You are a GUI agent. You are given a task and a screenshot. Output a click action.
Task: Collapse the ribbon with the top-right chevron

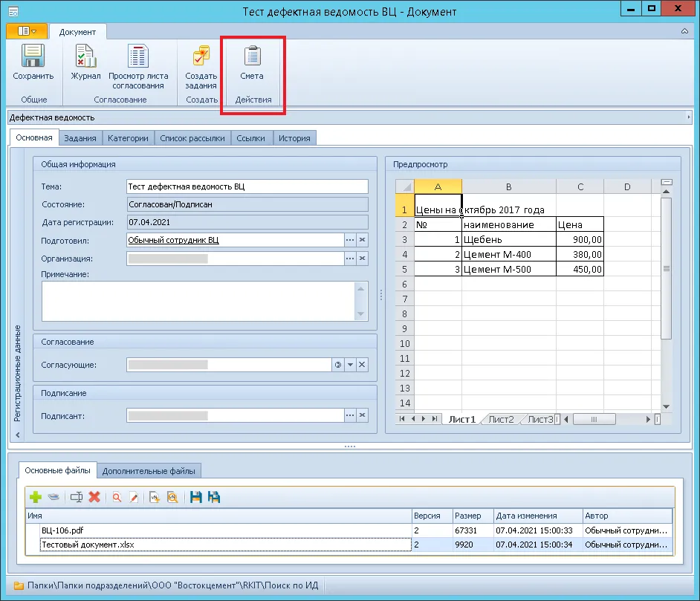coord(683,32)
